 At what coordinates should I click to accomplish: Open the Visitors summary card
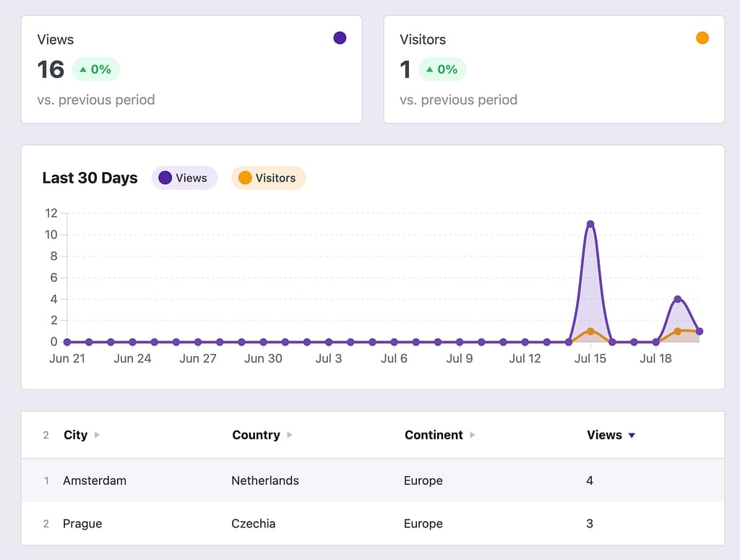[x=554, y=69]
